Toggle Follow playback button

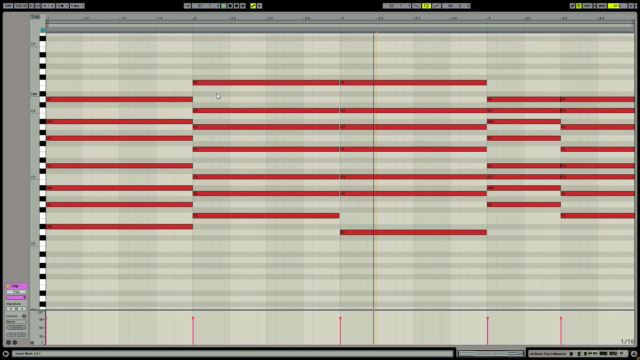pyautogui.click(x=187, y=6)
